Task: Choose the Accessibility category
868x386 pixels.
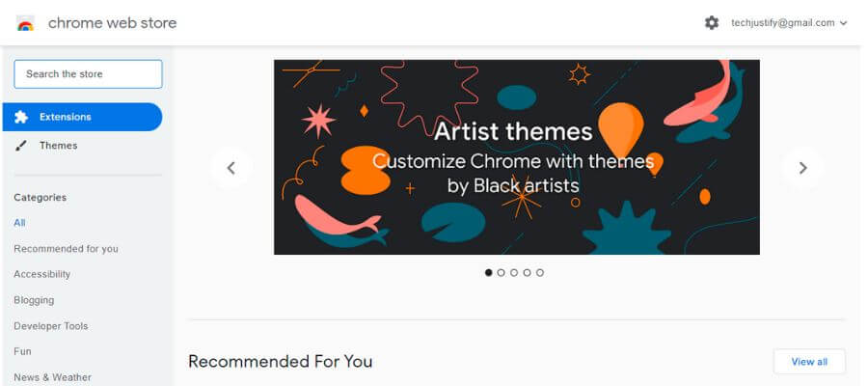Action: tap(42, 274)
